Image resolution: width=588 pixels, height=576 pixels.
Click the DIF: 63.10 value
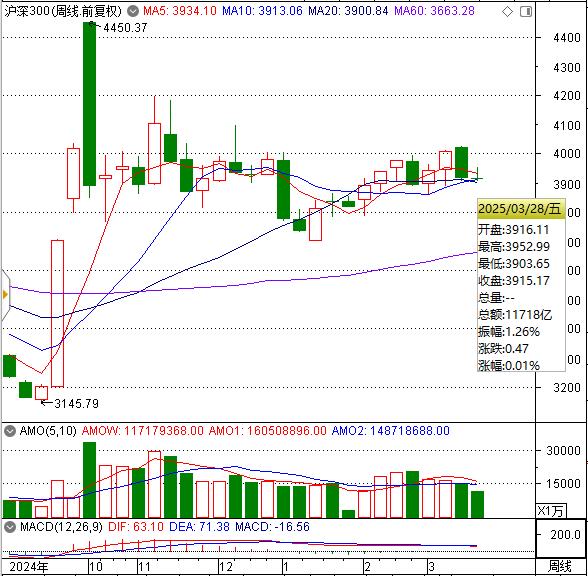pyautogui.click(x=136, y=527)
